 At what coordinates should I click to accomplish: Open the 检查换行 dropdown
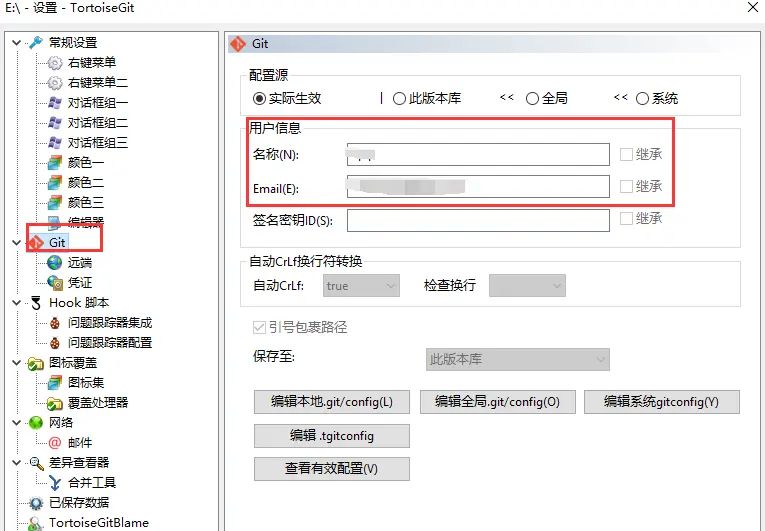click(x=527, y=286)
